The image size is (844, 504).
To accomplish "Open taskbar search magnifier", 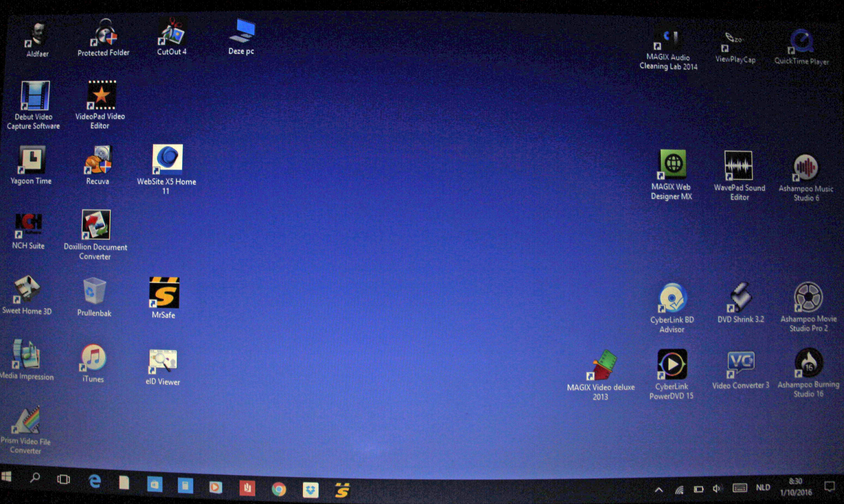I will [x=35, y=478].
